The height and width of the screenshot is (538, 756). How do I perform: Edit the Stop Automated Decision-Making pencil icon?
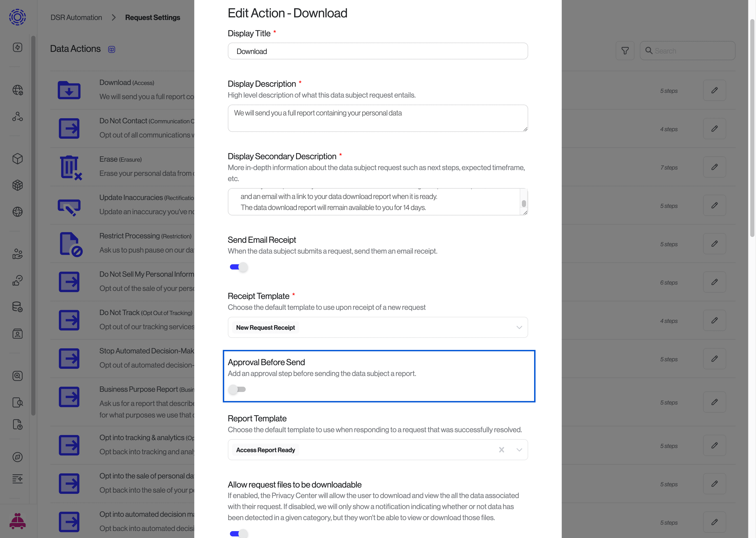714,359
